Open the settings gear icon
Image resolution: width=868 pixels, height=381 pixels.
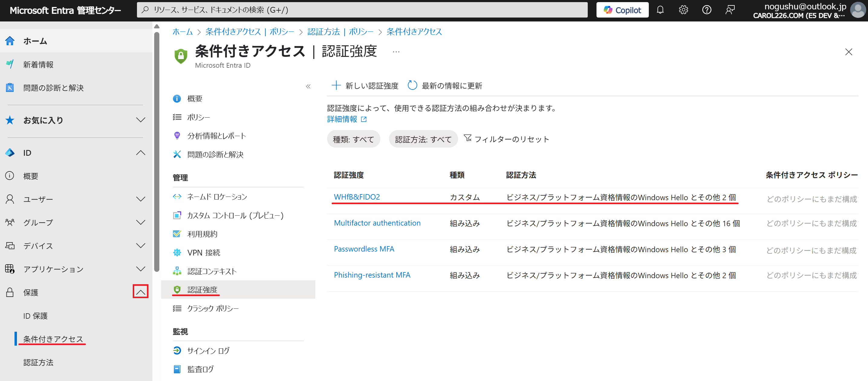click(683, 10)
